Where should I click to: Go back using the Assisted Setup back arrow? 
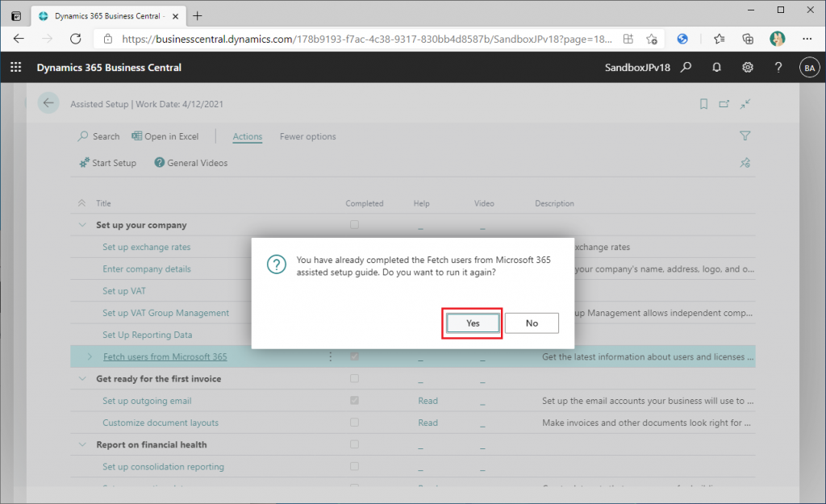(48, 103)
